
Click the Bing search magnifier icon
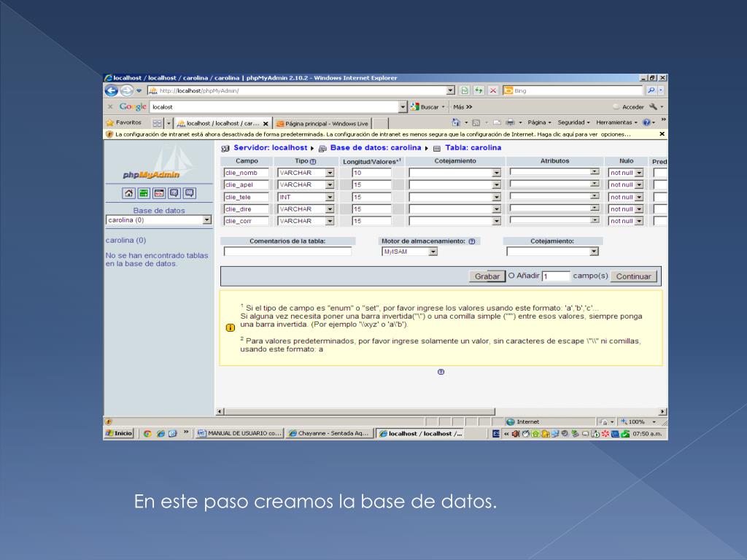(651, 90)
